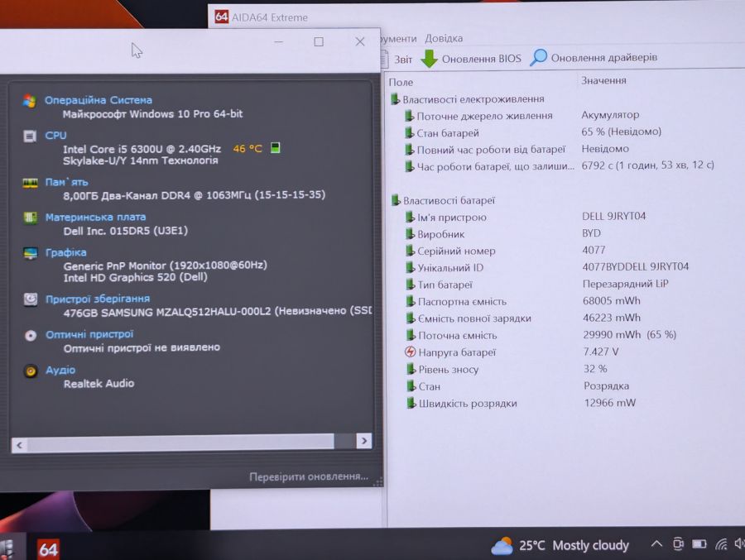Click the disc icon beside Оптичні пристрої

point(31,335)
